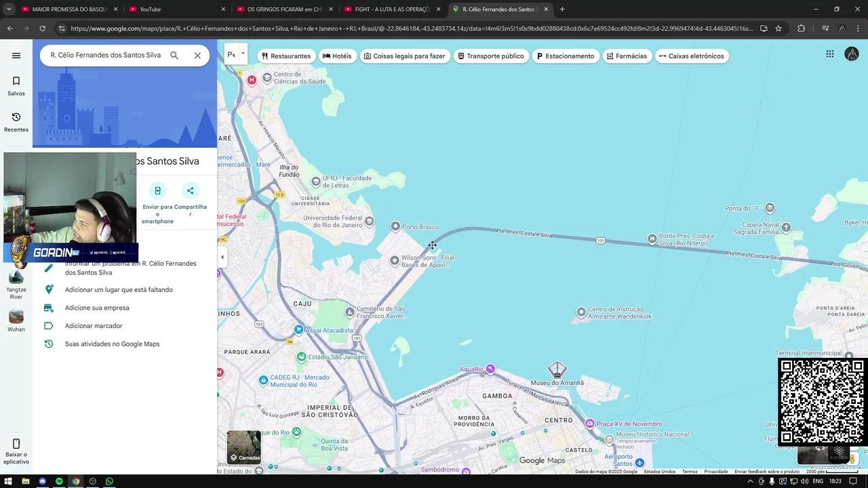Open the Pe dropdown arrow above map

click(x=243, y=54)
